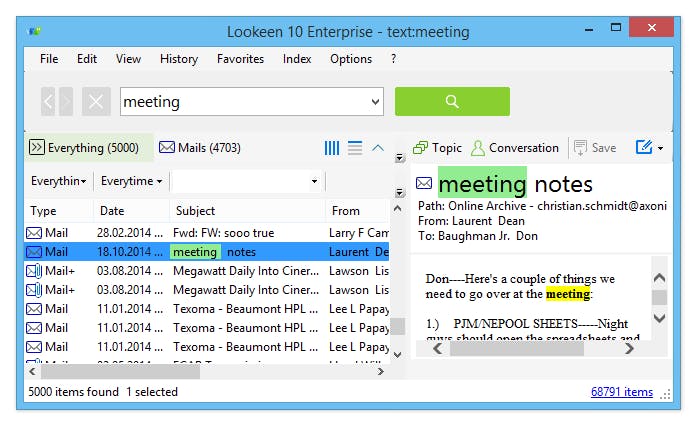Image resolution: width=696 pixels, height=425 pixels.
Task: Click Lookeen app icon in title bar
Action: point(35,32)
